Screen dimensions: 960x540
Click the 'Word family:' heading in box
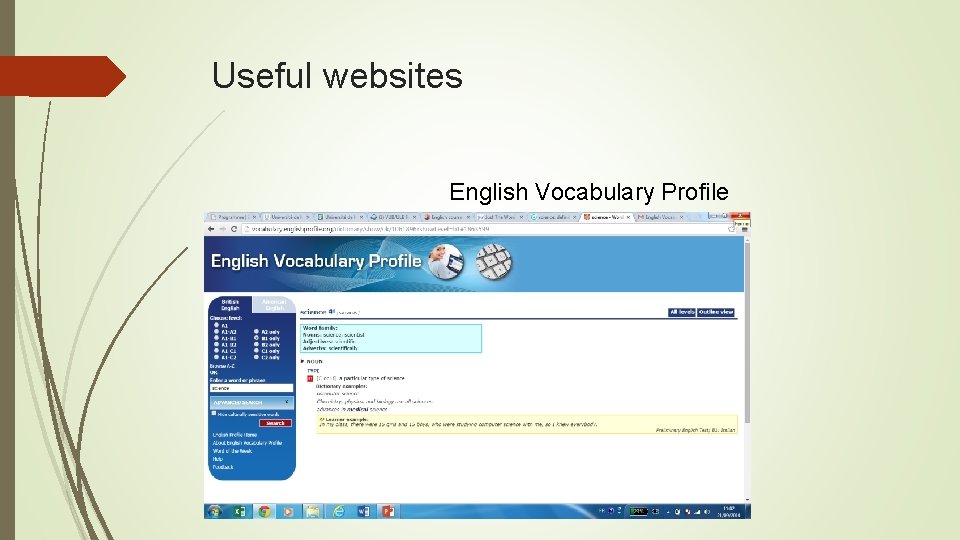click(320, 328)
